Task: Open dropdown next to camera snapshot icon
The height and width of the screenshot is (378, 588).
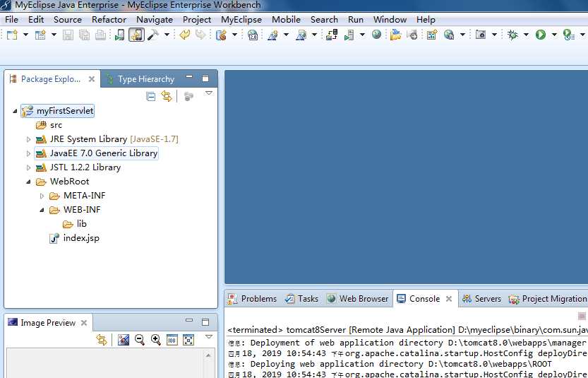Action: click(494, 35)
